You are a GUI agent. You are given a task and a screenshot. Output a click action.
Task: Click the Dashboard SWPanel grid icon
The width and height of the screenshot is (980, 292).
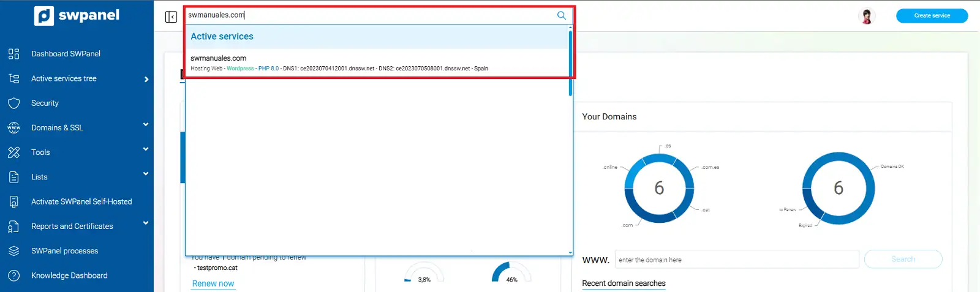pos(14,54)
